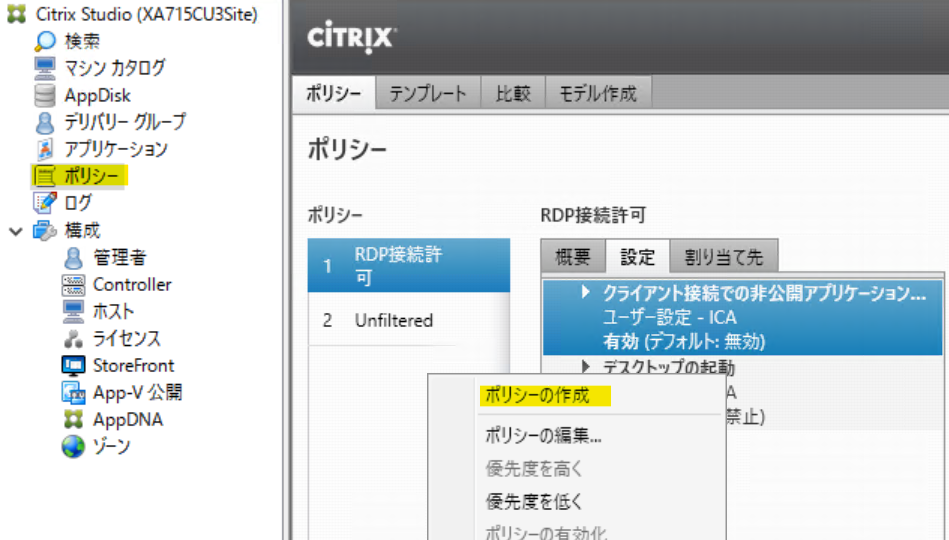The height and width of the screenshot is (540, 949).
Task: Collapse the 構成 tree node
Action: coord(15,231)
